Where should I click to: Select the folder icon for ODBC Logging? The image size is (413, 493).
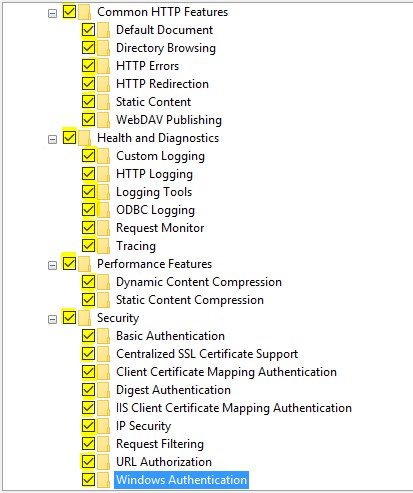tap(104, 210)
